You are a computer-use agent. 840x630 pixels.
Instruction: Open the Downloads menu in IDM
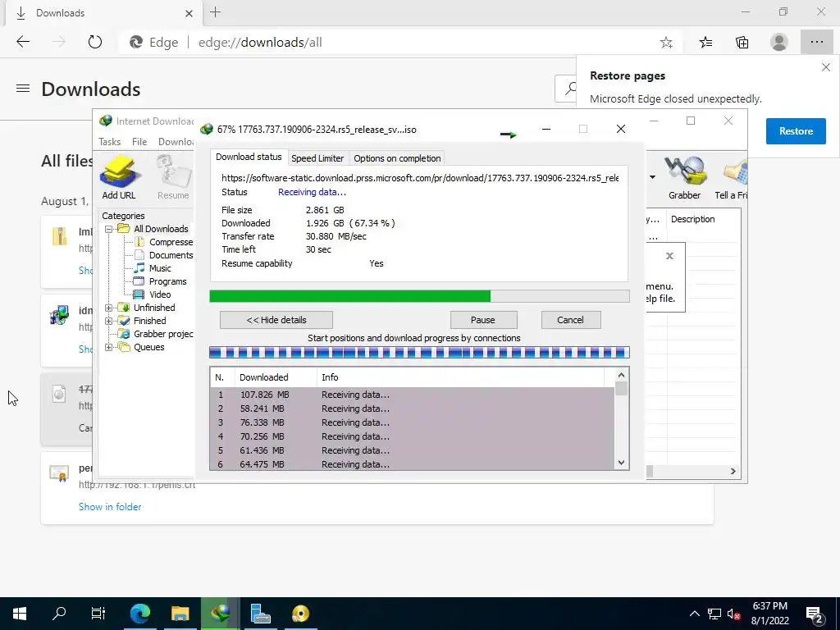176,141
